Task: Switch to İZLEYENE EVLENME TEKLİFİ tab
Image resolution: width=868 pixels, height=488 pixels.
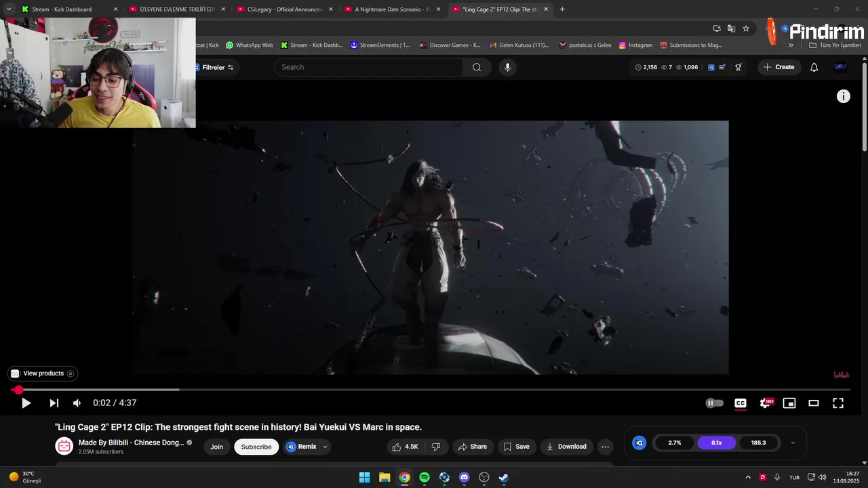Action: coord(176,9)
